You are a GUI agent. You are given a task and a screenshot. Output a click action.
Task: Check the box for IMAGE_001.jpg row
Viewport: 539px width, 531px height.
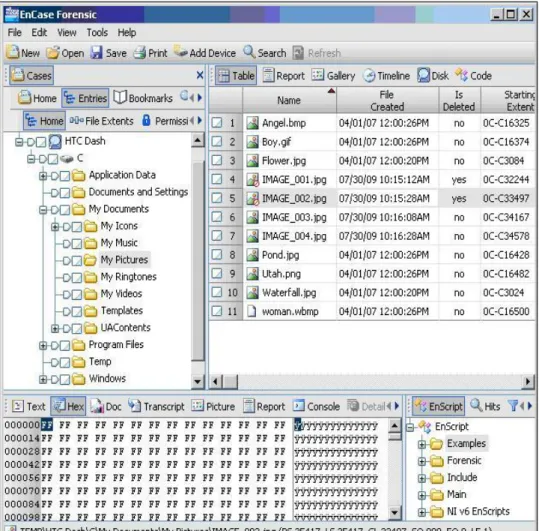(217, 179)
